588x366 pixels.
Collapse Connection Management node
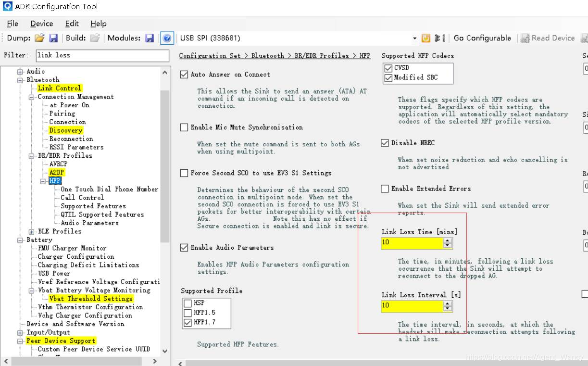(x=32, y=97)
